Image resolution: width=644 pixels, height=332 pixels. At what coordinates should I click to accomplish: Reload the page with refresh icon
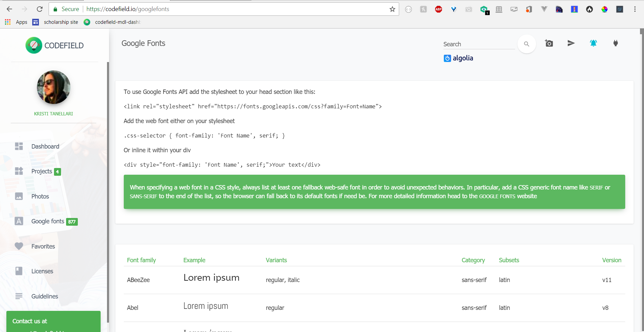[x=40, y=9]
